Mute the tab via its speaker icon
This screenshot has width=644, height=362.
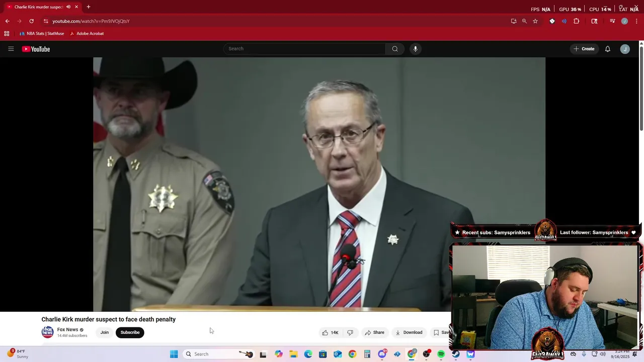coord(68,7)
